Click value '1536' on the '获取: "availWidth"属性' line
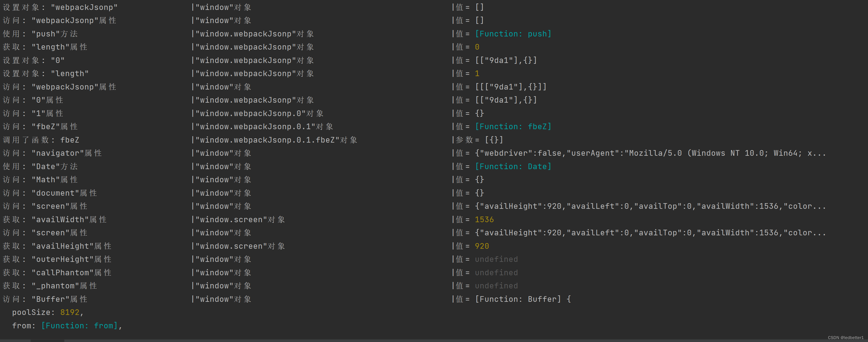The image size is (868, 342). 484,220
